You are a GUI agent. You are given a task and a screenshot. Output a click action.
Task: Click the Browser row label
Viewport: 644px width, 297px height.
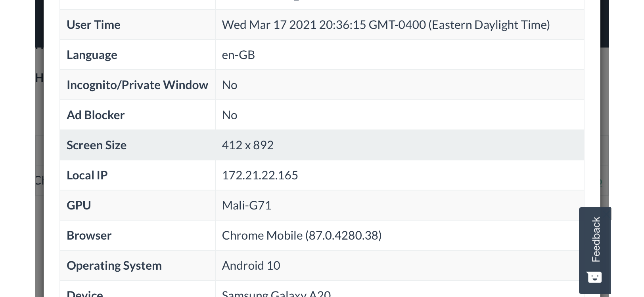pos(89,236)
